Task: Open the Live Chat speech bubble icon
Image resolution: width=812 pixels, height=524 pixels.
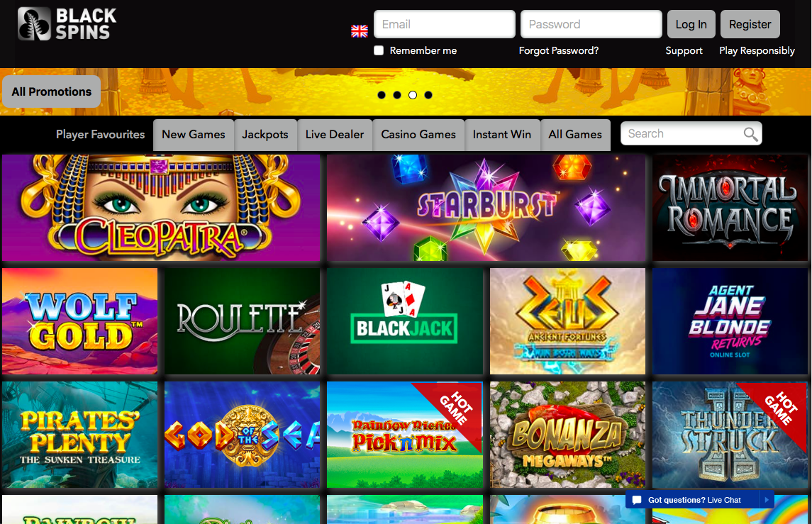Action: [x=637, y=500]
